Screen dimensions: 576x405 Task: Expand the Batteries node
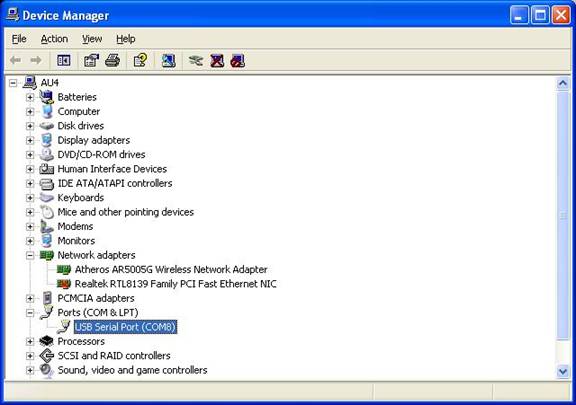30,97
